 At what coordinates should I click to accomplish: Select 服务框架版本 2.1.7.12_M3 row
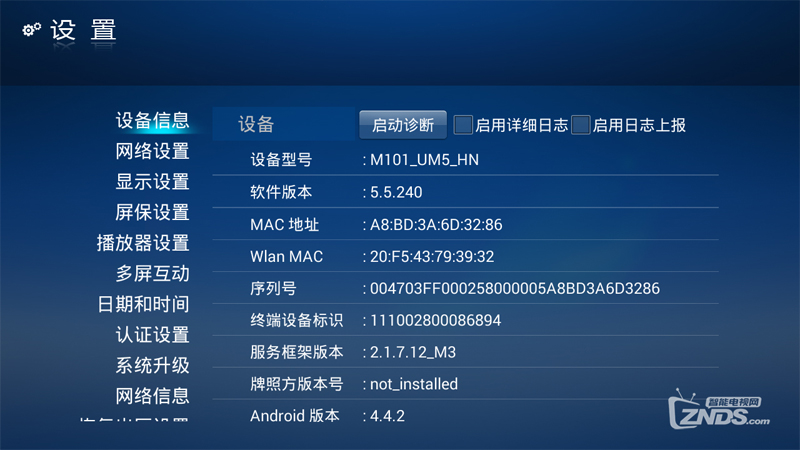pyautogui.click(x=465, y=352)
